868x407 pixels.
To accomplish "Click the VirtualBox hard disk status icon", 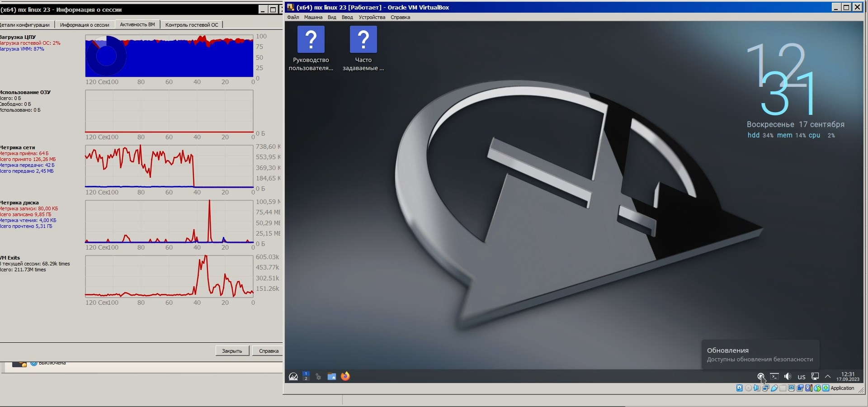I will point(739,388).
